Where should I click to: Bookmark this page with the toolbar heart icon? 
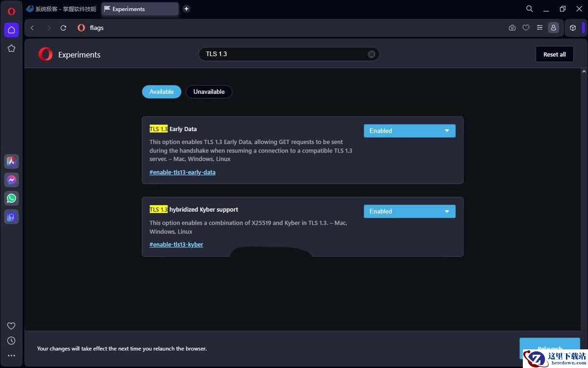(x=526, y=28)
